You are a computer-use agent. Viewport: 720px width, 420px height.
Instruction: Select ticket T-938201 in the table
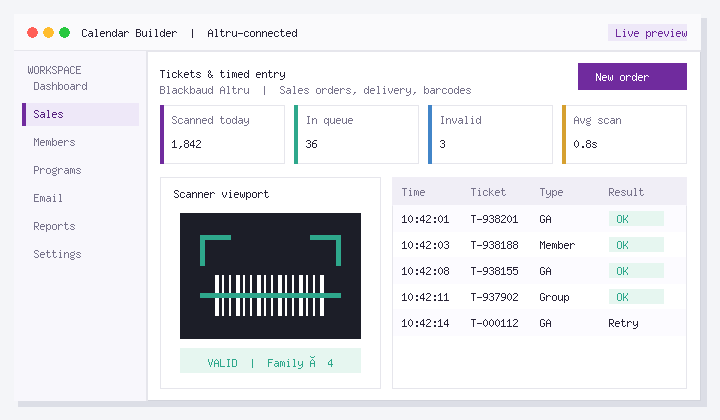pos(494,219)
